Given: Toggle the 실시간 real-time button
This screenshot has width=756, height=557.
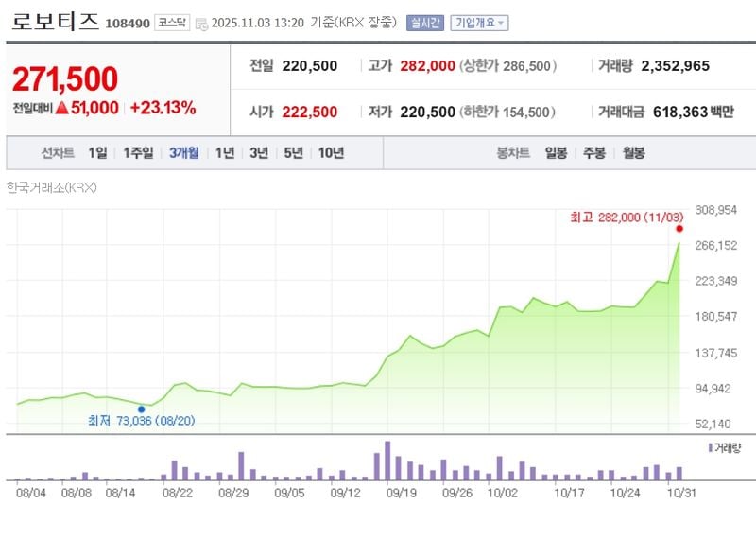Looking at the screenshot, I should 424,23.
